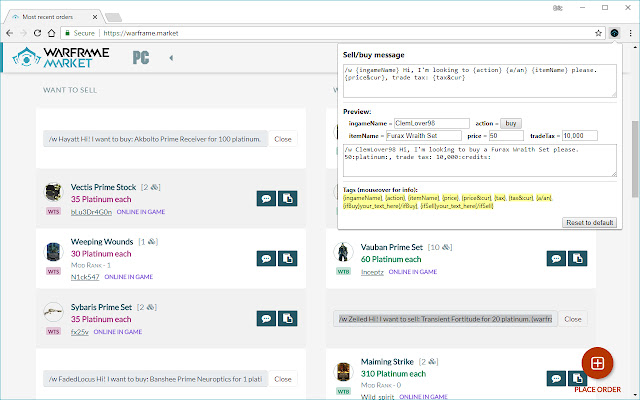Click the Secure site info indicator
The height and width of the screenshot is (400, 640).
(x=80, y=33)
